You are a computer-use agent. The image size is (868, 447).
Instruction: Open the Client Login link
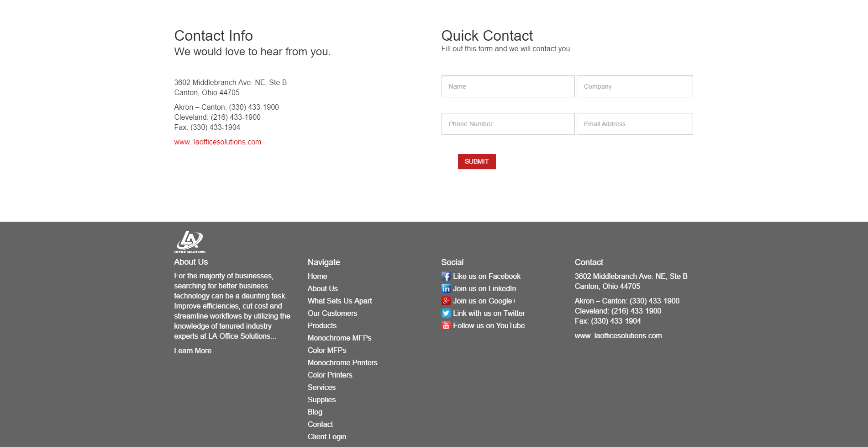pos(327,436)
